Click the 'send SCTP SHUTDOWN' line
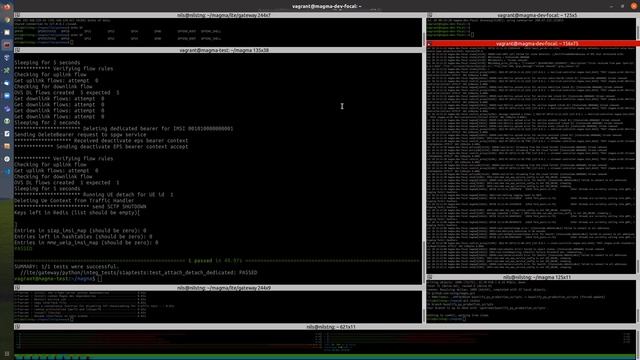Screen dimensions: 640x360 pyautogui.click(x=80, y=207)
